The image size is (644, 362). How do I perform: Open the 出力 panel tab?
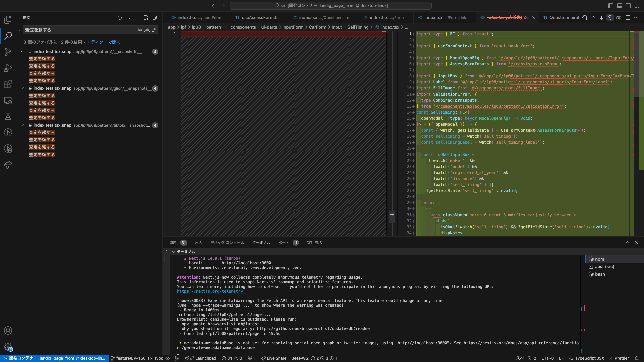[x=199, y=243]
